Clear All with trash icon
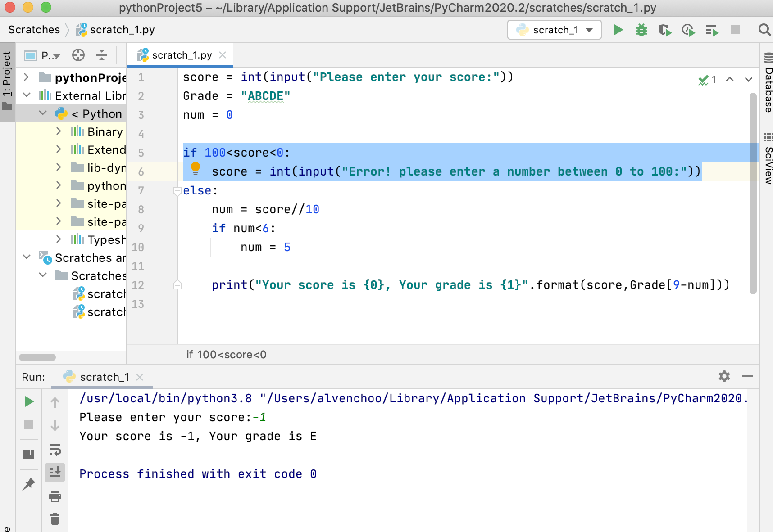This screenshot has height=532, width=773. (55, 519)
